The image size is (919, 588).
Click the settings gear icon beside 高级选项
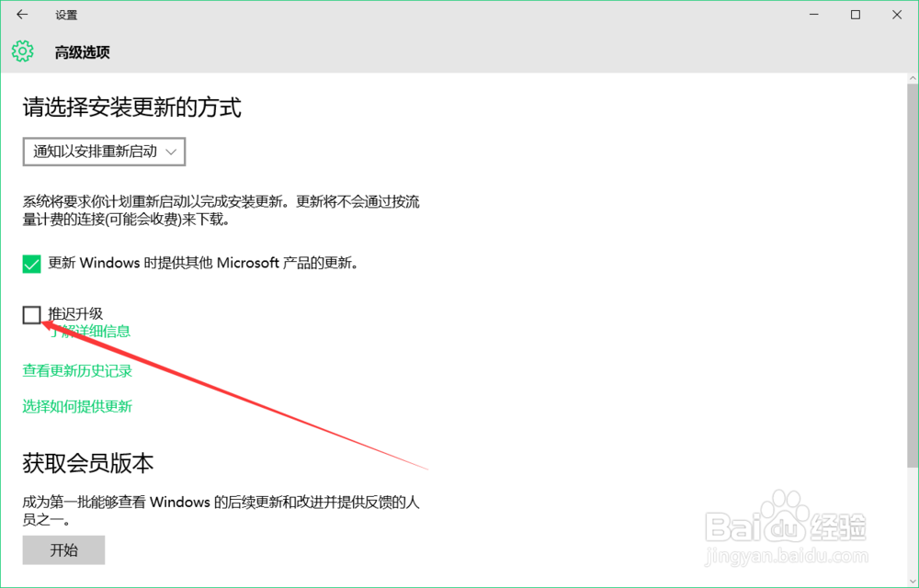pyautogui.click(x=21, y=51)
